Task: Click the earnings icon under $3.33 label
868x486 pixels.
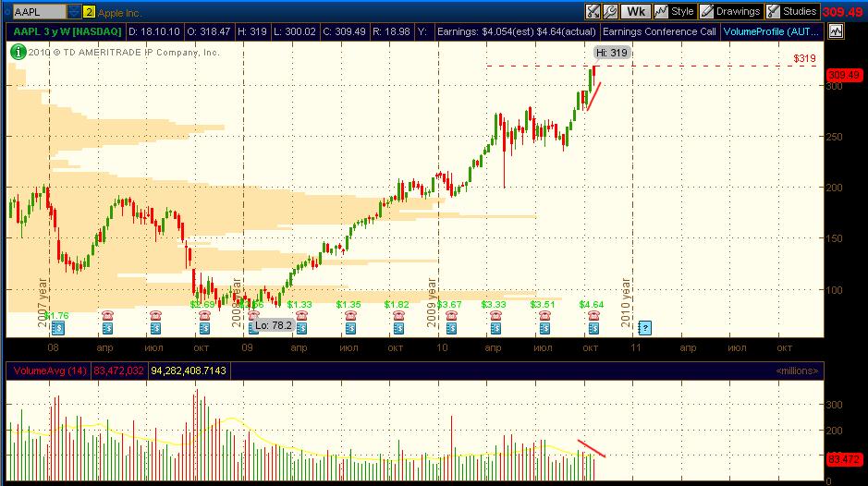Action: click(x=495, y=328)
